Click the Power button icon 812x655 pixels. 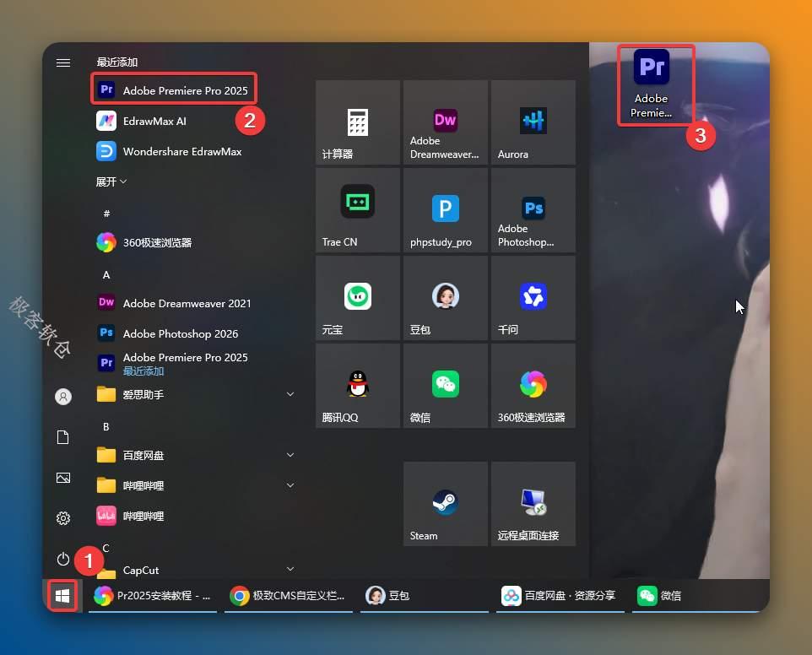[63, 560]
